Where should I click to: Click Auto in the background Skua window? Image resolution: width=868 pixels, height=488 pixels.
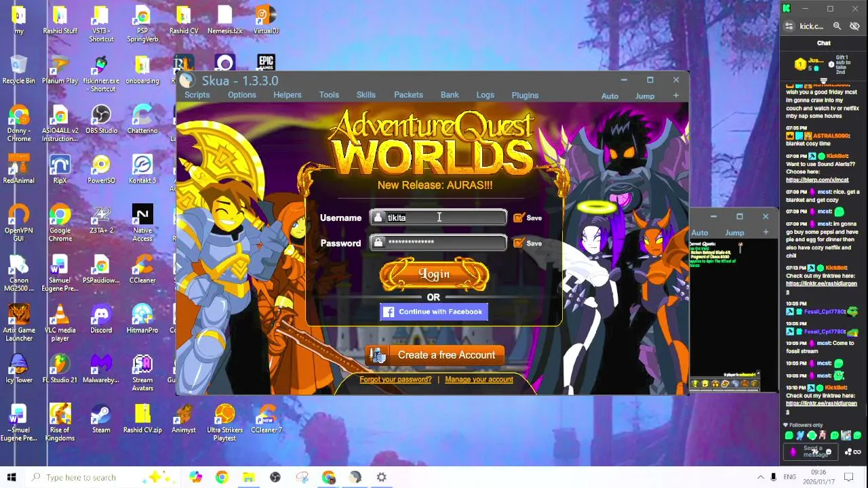[x=699, y=233]
